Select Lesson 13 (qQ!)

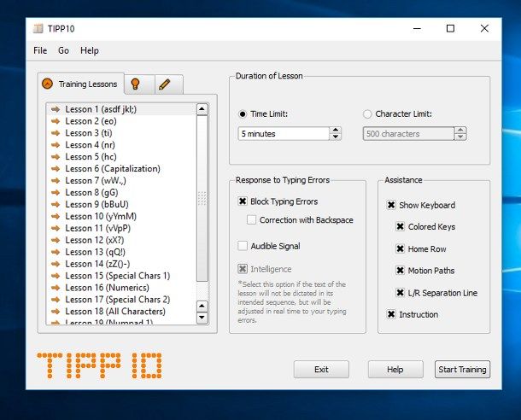coord(121,252)
